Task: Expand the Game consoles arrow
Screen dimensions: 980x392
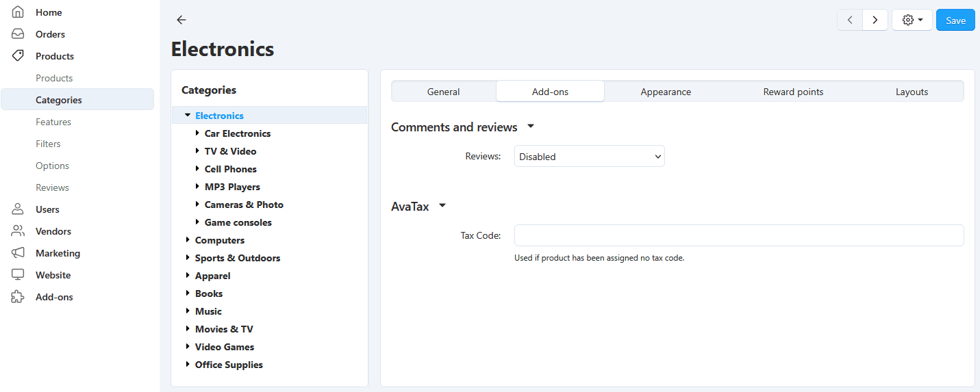Action: [x=197, y=222]
